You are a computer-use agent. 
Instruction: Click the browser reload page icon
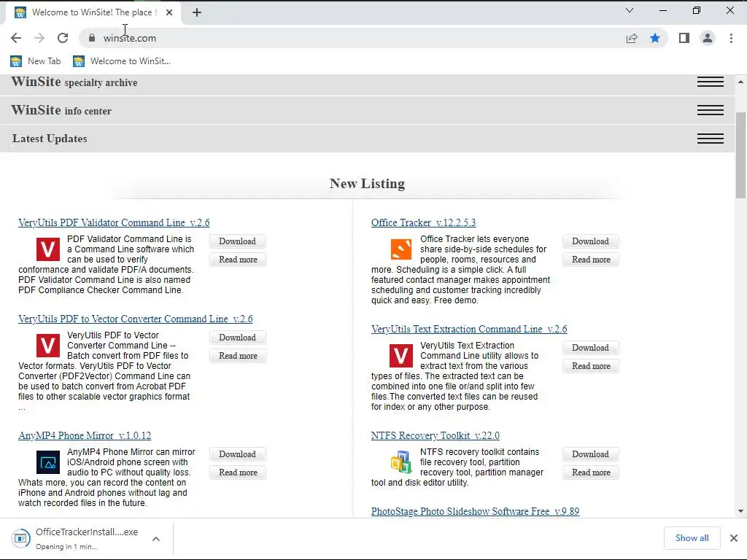pos(63,38)
